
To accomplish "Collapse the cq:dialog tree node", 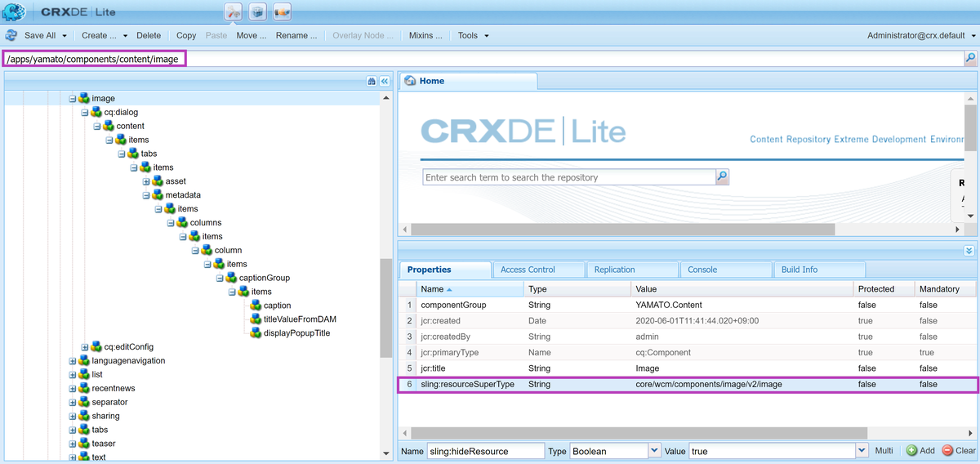I will (x=85, y=112).
